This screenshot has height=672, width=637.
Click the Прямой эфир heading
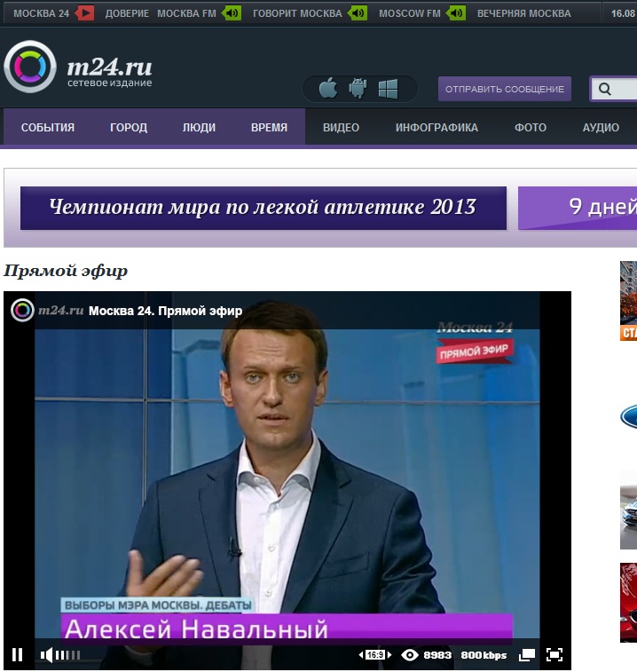(x=66, y=271)
